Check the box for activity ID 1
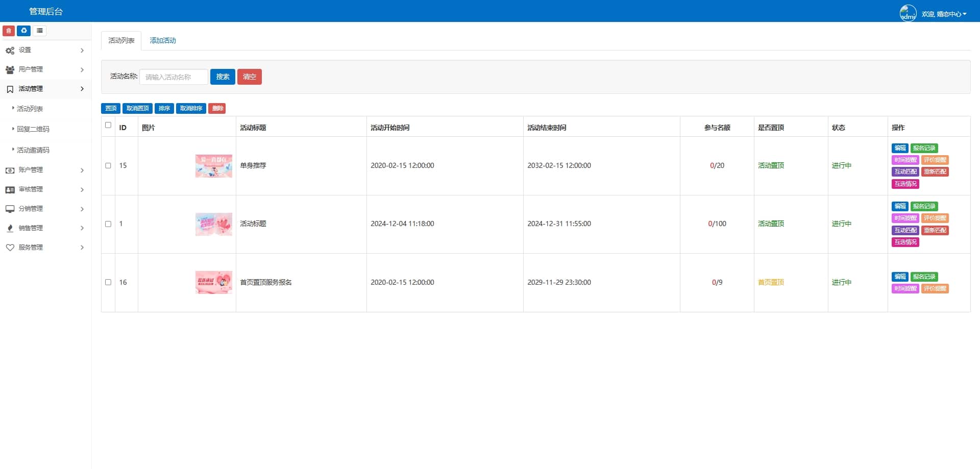980x469 pixels. [108, 224]
